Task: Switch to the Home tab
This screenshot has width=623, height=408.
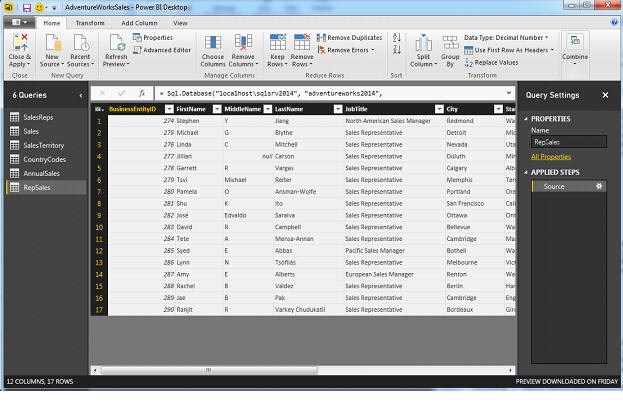Action: (52, 23)
